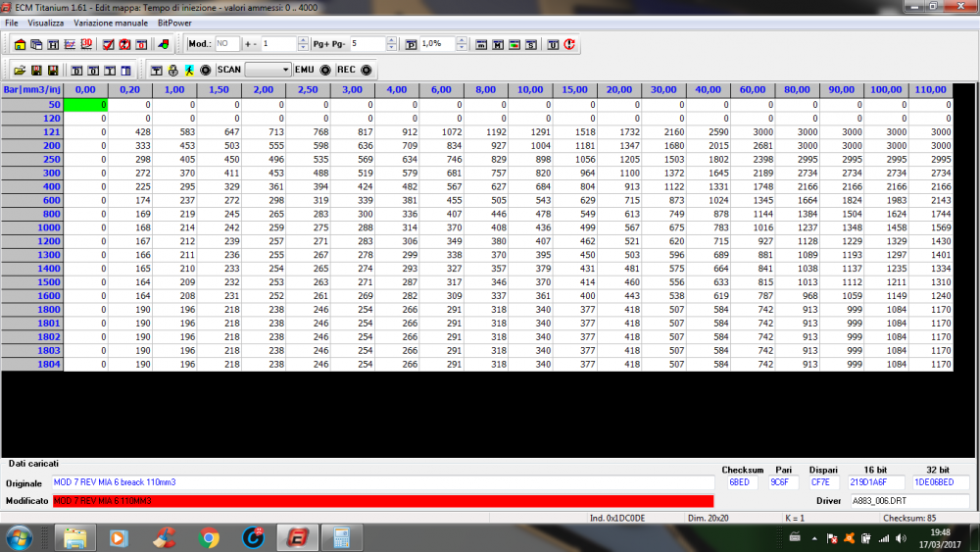Toggle the EMU round button

point(324,71)
